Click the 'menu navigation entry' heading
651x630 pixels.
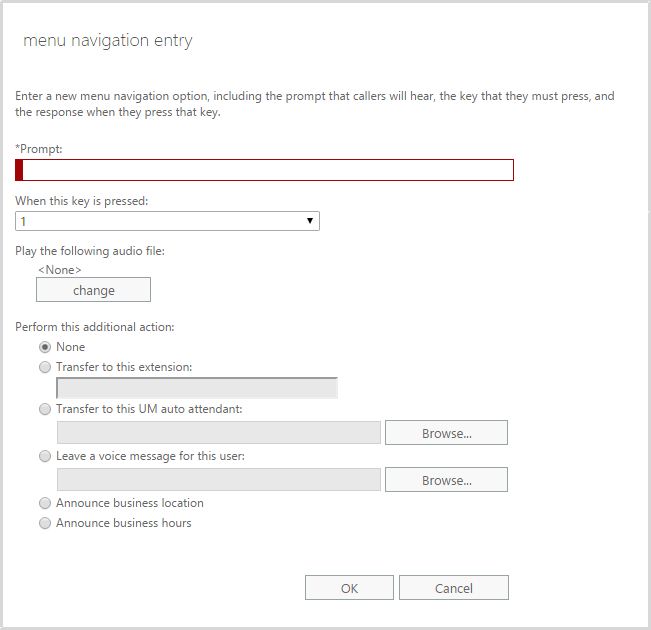(108, 41)
